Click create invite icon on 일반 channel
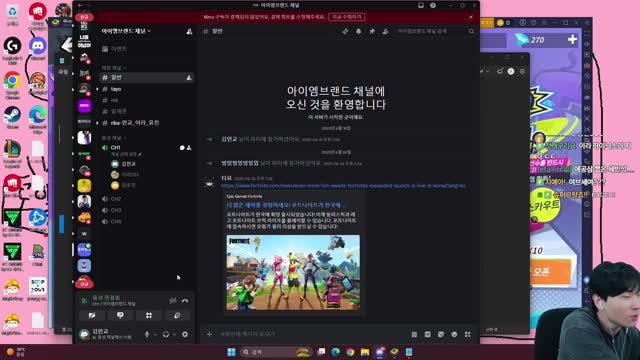 pyautogui.click(x=189, y=78)
